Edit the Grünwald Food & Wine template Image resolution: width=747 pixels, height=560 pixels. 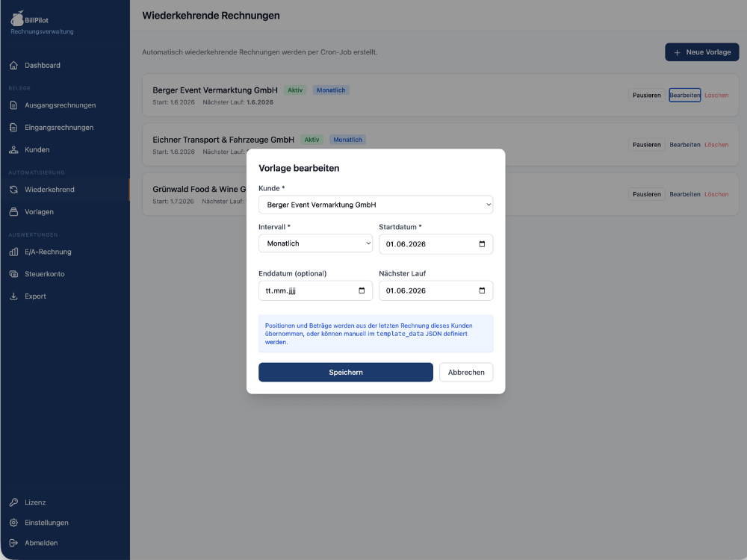[684, 194]
